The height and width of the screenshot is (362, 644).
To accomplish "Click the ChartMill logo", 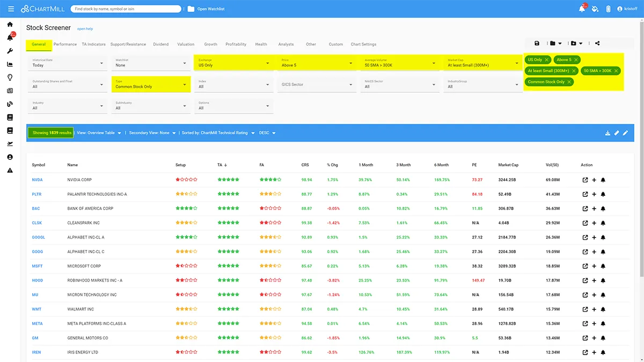I will point(42,9).
